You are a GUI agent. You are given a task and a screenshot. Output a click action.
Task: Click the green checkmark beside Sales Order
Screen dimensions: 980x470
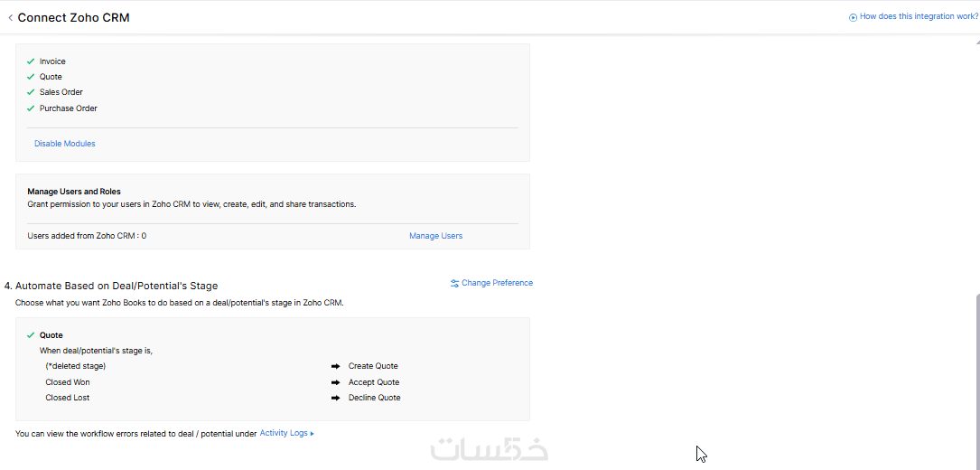pyautogui.click(x=31, y=92)
